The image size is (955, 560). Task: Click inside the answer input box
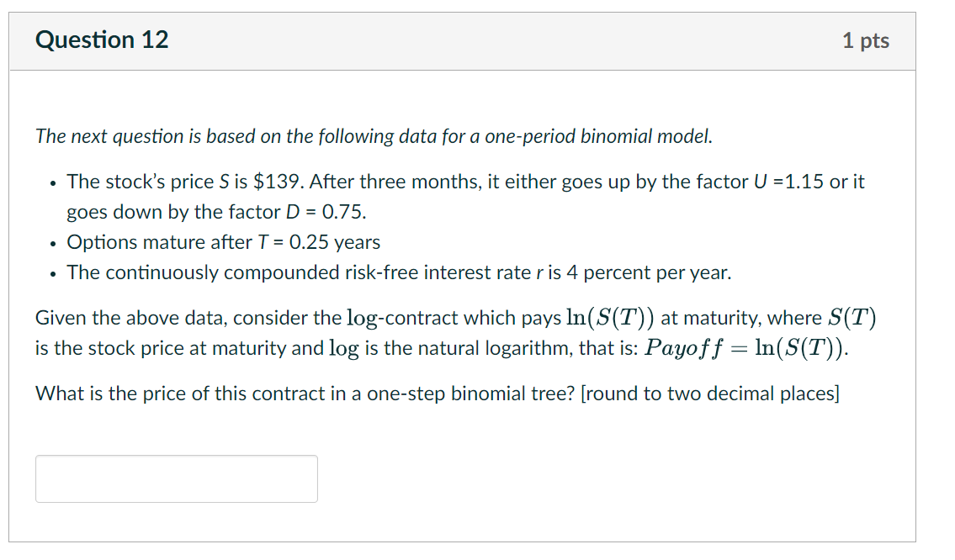176,478
